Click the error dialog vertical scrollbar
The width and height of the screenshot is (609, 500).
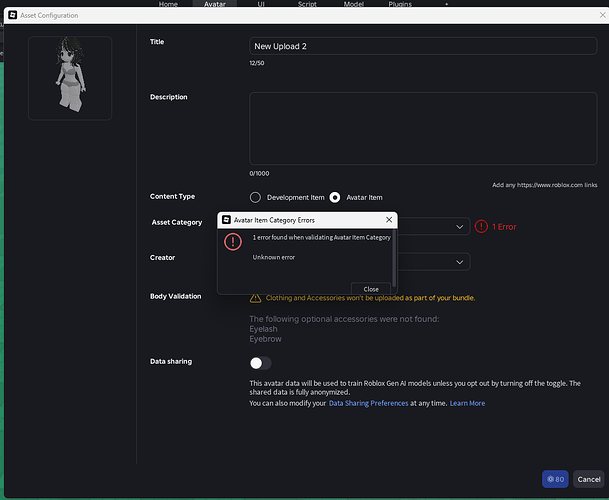[x=394, y=258]
